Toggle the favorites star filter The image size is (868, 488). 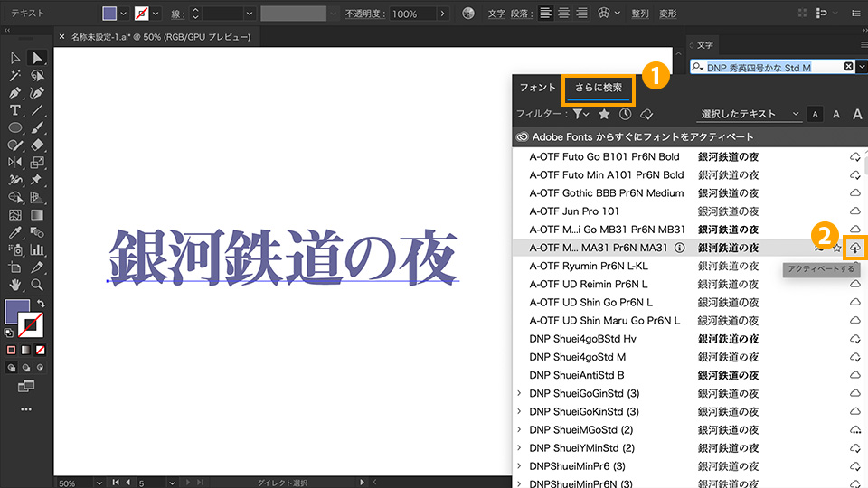604,114
